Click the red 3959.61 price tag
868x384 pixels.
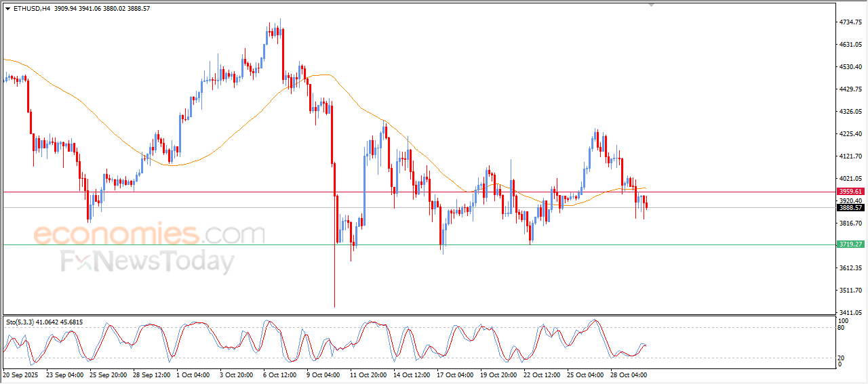tap(850, 192)
